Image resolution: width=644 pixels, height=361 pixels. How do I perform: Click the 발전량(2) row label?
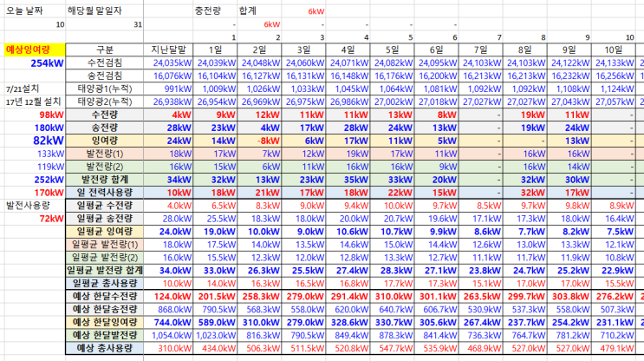pyautogui.click(x=104, y=167)
